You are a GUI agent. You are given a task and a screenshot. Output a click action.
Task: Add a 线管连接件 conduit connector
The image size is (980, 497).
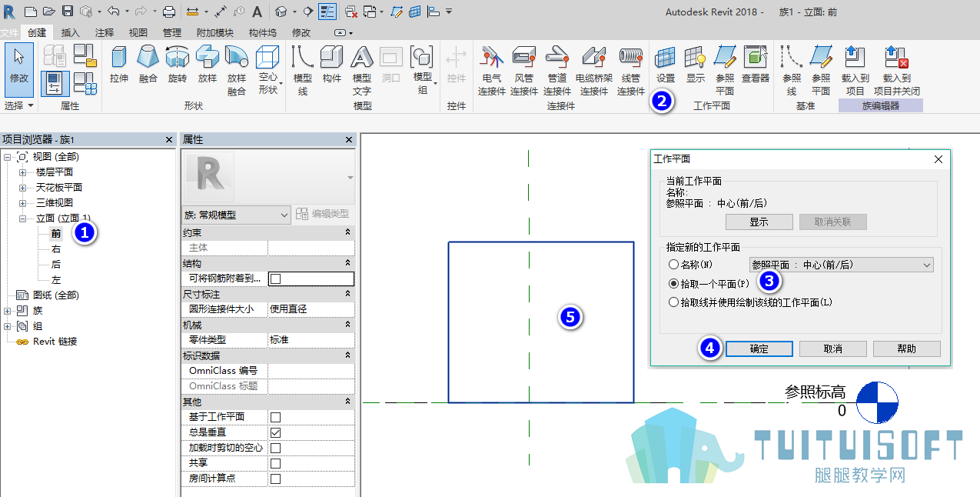click(631, 70)
